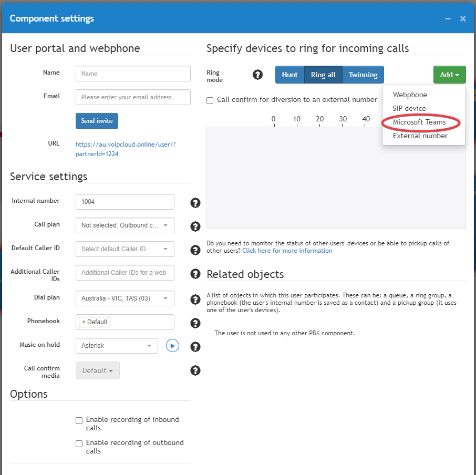Switch Ring mode to Twinning
The height and width of the screenshot is (475, 476).
pyautogui.click(x=363, y=75)
